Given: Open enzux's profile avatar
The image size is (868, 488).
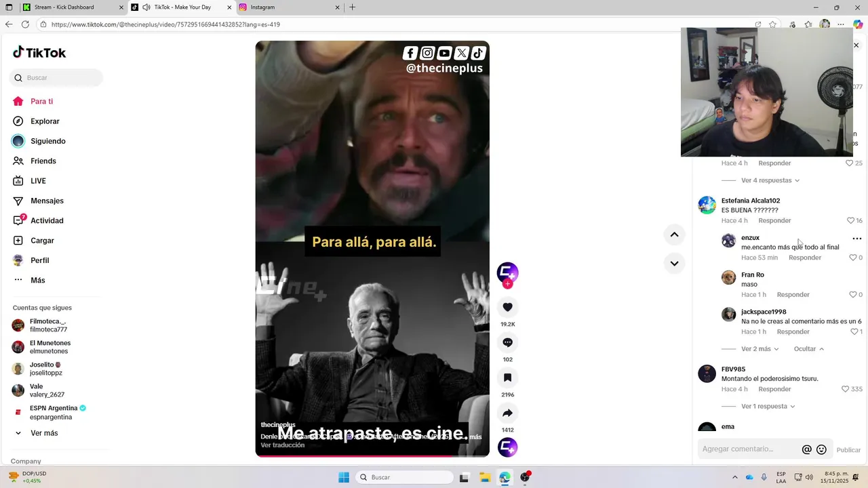Looking at the screenshot, I should (x=728, y=241).
